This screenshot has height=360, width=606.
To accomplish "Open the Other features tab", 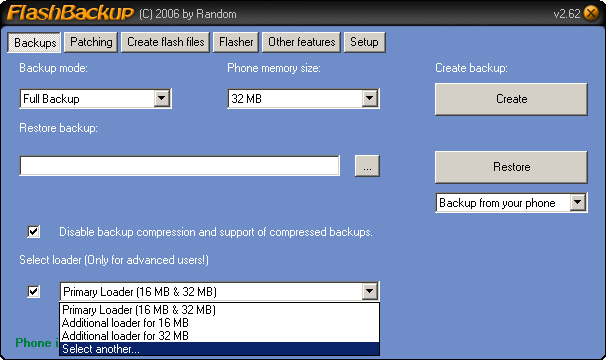I will tap(301, 42).
